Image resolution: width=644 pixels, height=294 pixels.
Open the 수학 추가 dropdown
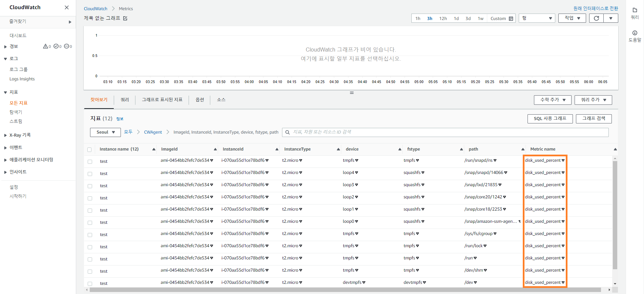click(553, 100)
